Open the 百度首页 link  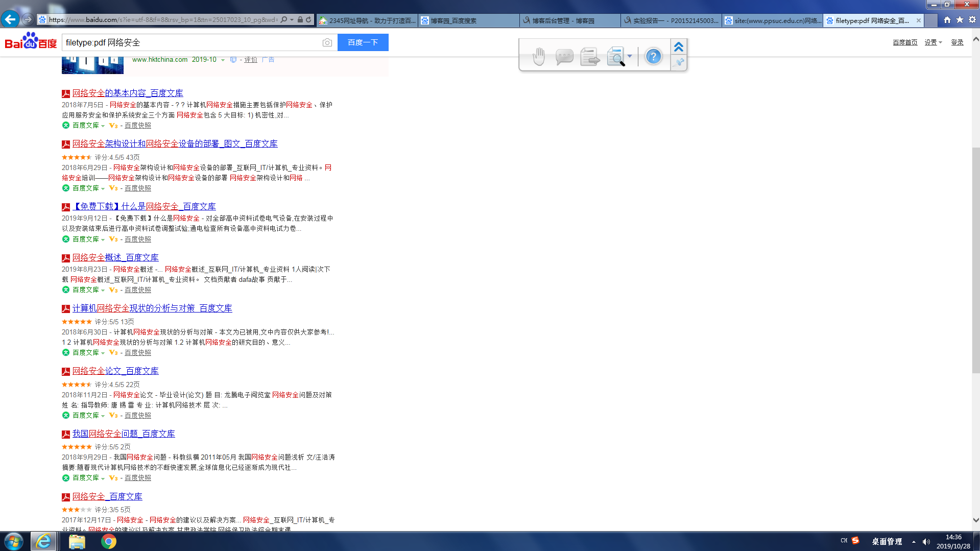(905, 42)
